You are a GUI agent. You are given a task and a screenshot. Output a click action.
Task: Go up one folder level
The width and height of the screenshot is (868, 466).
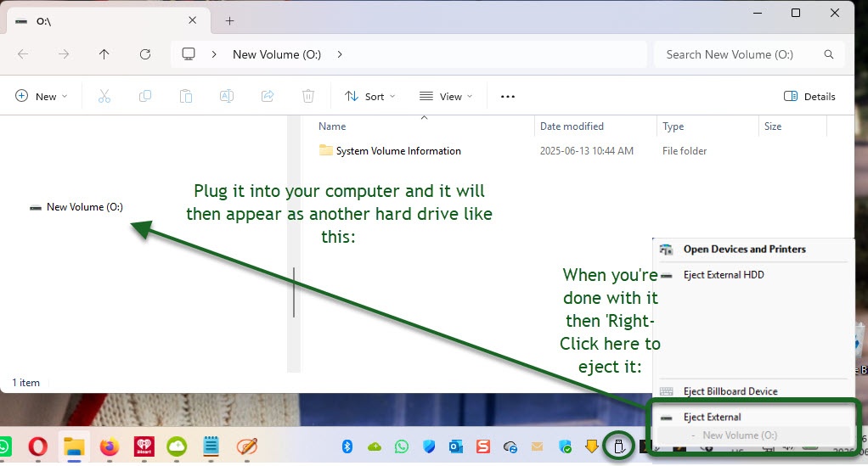pyautogui.click(x=104, y=54)
